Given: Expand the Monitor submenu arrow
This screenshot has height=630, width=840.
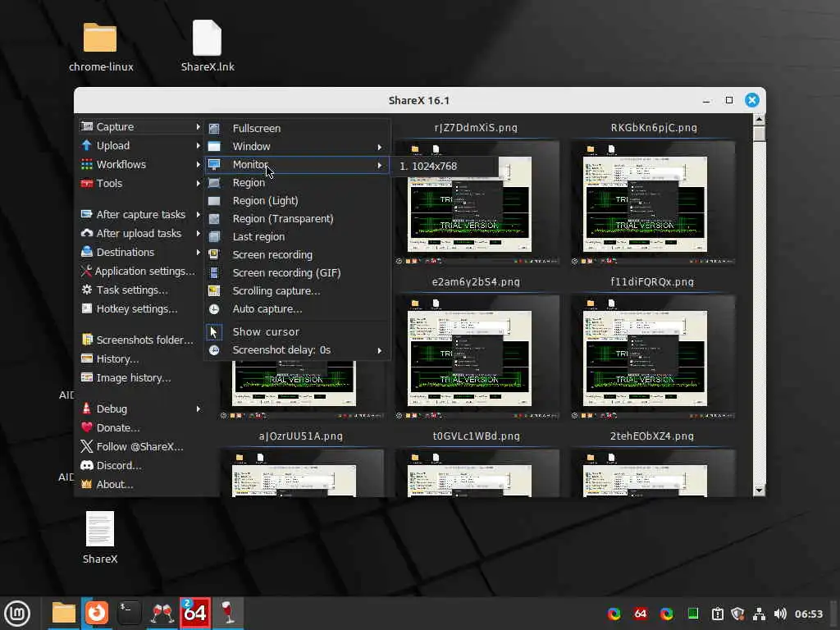Looking at the screenshot, I should [x=379, y=165].
